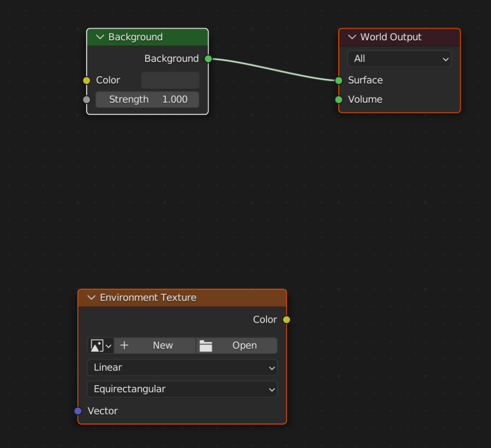Click the Surface input socket on World Output

[x=339, y=81]
